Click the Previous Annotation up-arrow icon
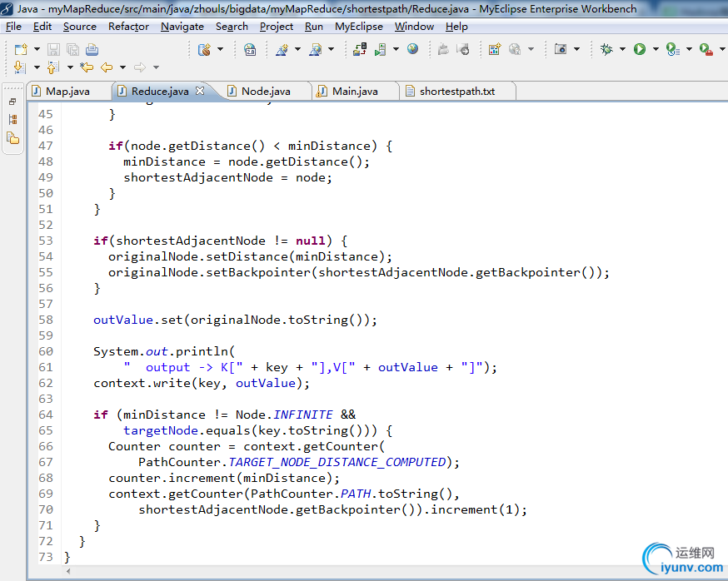The image size is (728, 581). tap(53, 67)
